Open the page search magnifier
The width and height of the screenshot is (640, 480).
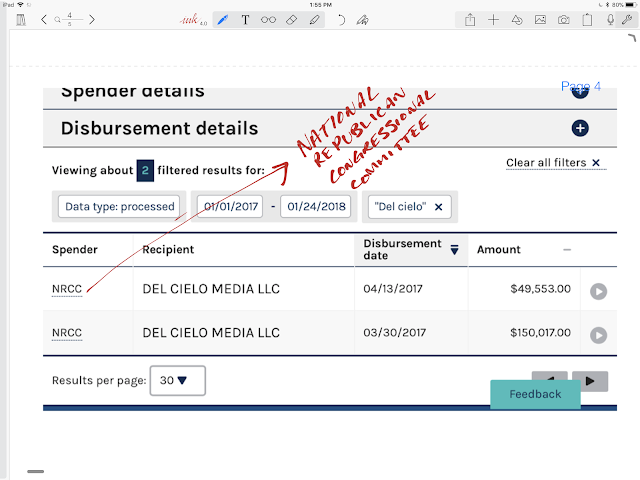pos(58,19)
